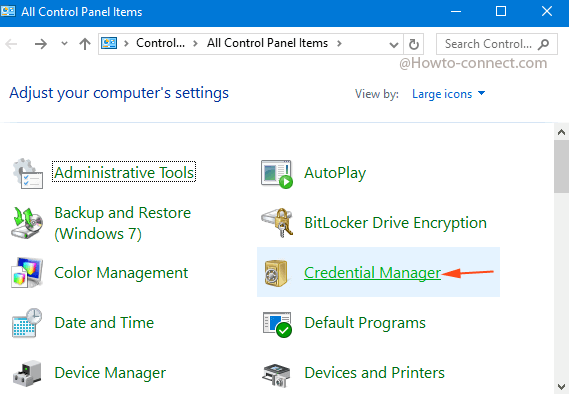Open Backup and Restore disc icon
Screen dimensions: 569x394
[27, 223]
